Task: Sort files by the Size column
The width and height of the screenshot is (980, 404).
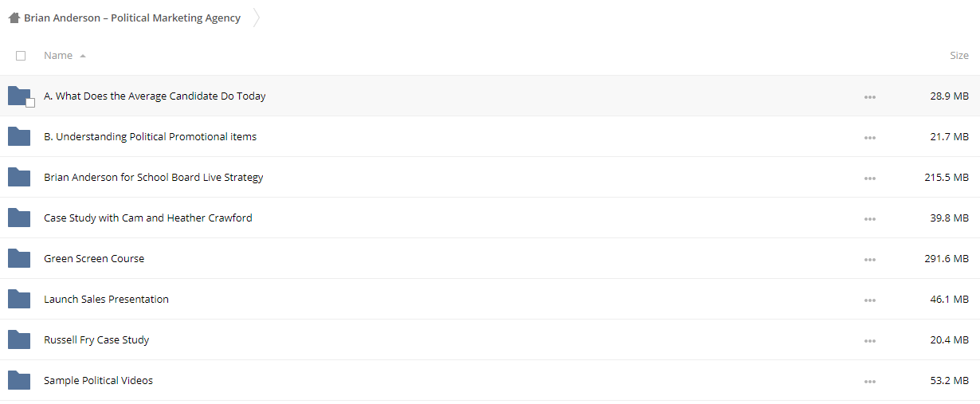Action: coord(959,56)
